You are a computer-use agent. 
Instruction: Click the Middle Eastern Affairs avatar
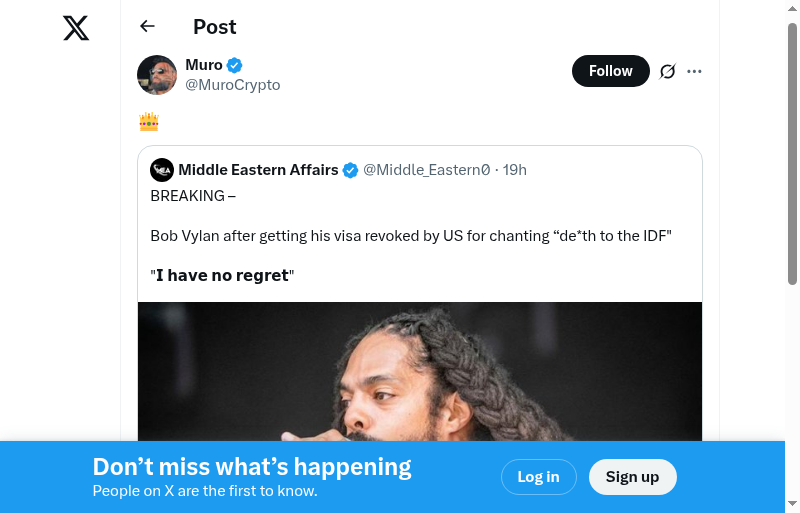click(162, 170)
